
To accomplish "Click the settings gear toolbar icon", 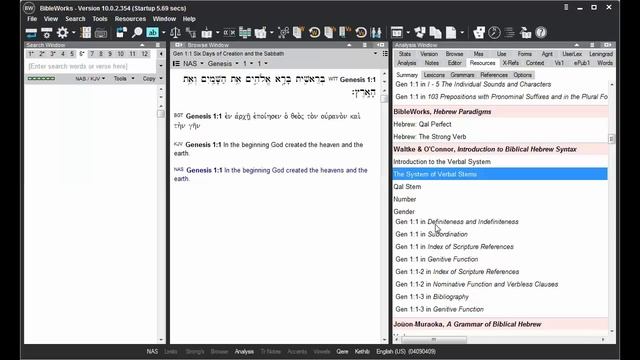I will [x=62, y=32].
